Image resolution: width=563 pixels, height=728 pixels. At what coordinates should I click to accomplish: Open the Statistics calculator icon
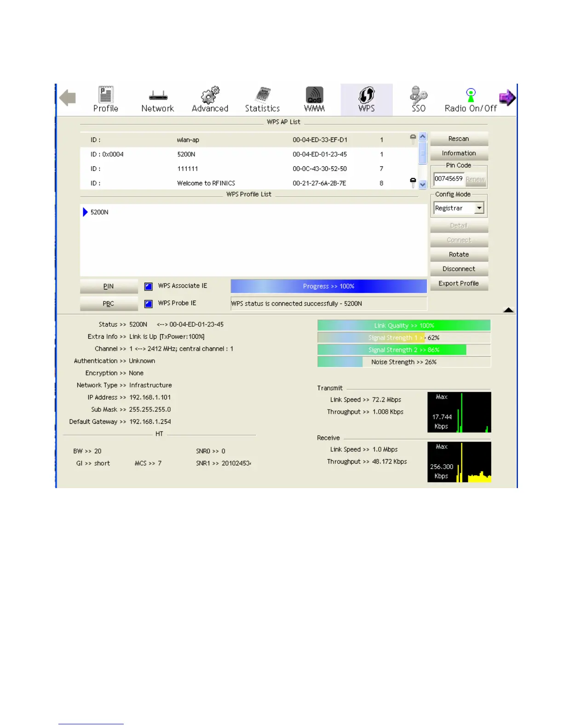[x=263, y=95]
